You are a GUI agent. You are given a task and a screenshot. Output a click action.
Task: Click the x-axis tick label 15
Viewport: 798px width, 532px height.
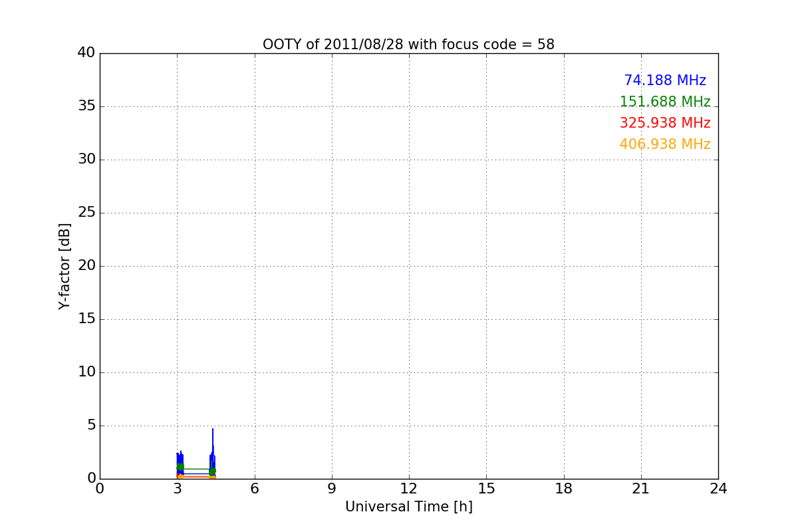(x=486, y=489)
